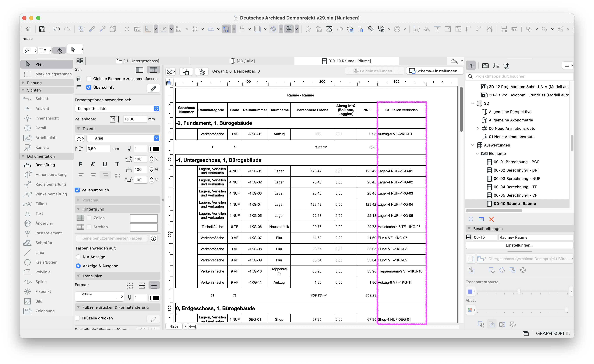Open the Arial font dropdown
The image size is (594, 364).
coord(123,138)
